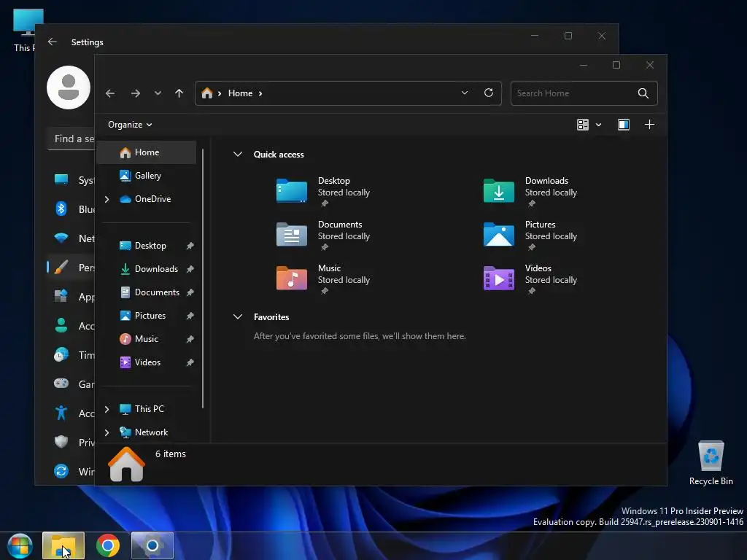Click pin icon beside sidebar Music

(190, 339)
